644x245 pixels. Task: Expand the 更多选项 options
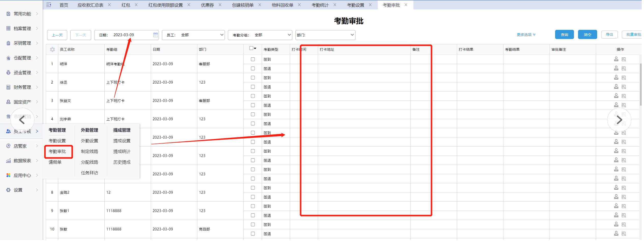pos(526,35)
